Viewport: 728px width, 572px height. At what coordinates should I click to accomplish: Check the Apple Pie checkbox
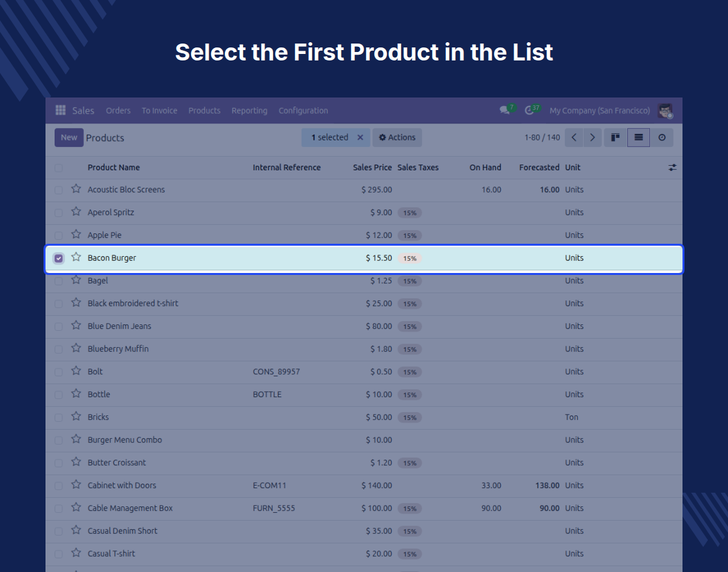click(x=58, y=235)
